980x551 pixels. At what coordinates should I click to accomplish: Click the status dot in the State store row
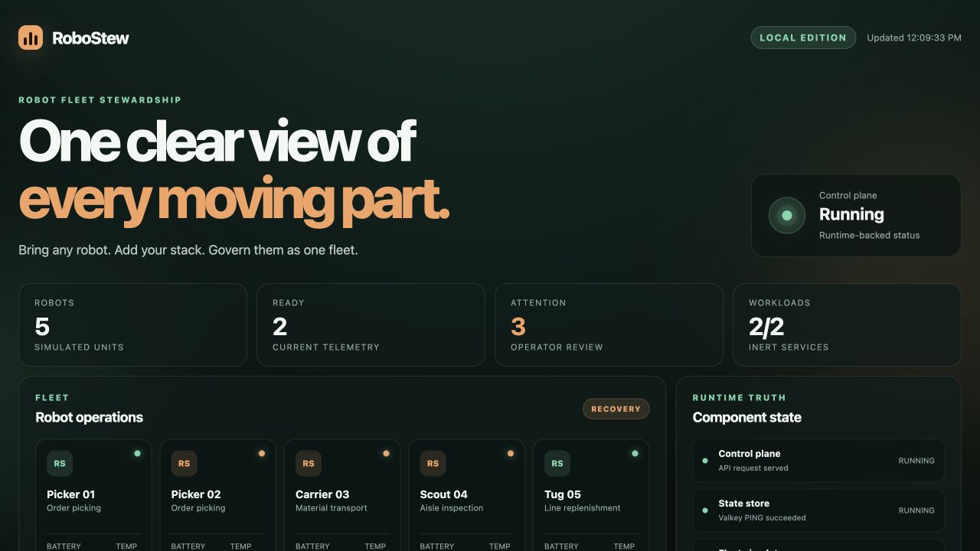click(705, 510)
